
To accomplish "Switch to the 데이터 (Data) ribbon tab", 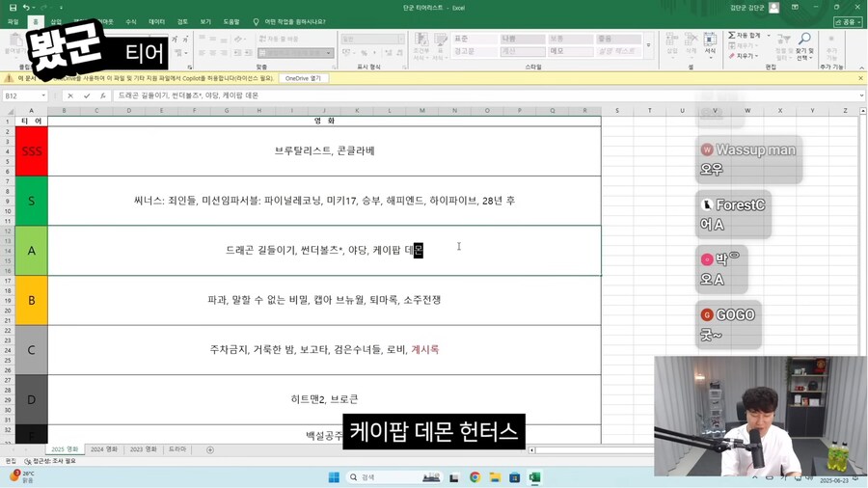I will 156,21.
